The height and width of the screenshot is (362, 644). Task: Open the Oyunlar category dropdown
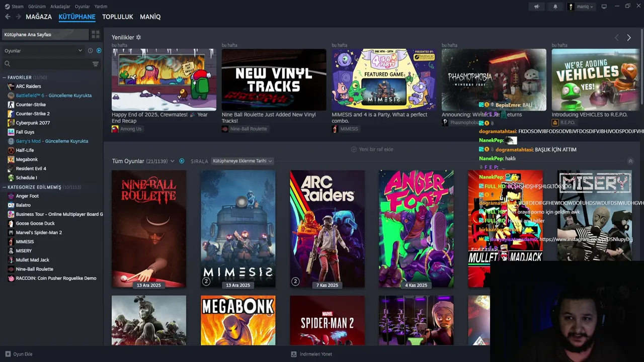(x=43, y=51)
